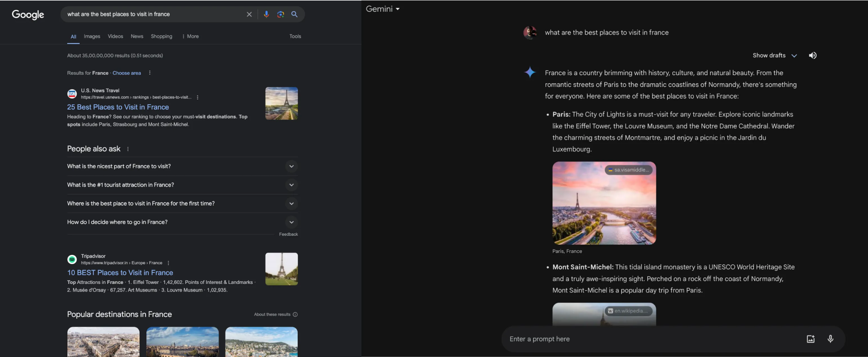Click the 'Popular destinations in France' heading

click(119, 314)
